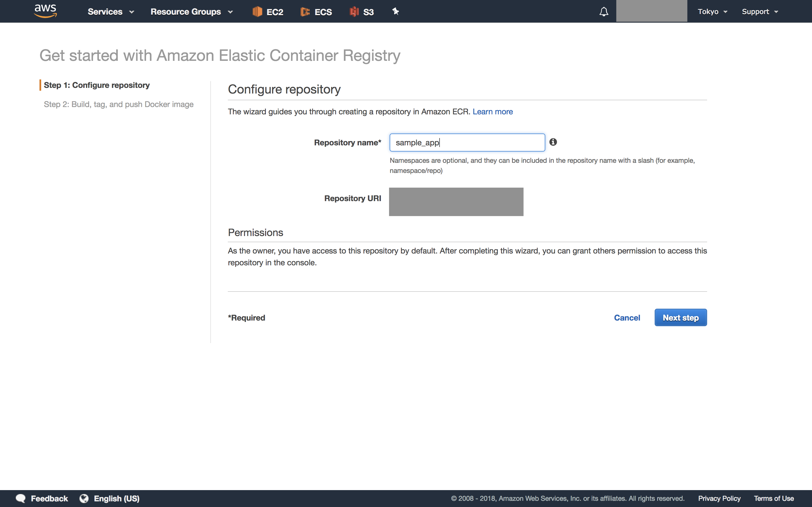Open the ECS service shortcut
The height and width of the screenshot is (507, 812).
[x=316, y=11]
